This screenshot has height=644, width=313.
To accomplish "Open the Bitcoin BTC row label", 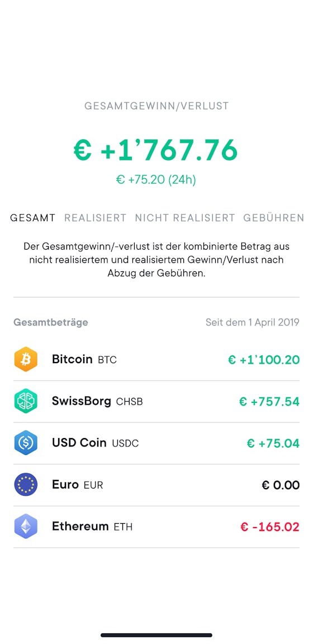I will (84, 359).
